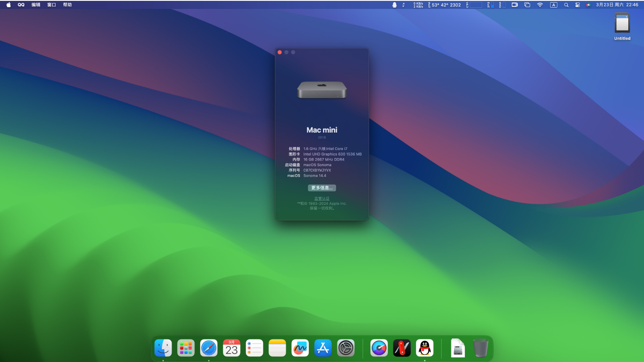Click the Mac mini device image
Screen dimensions: 644x362
click(322, 90)
